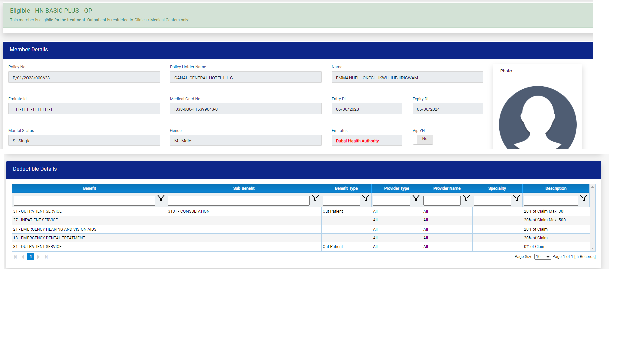This screenshot has height=349, width=644.
Task: Click the next page arrow
Action: [38, 257]
